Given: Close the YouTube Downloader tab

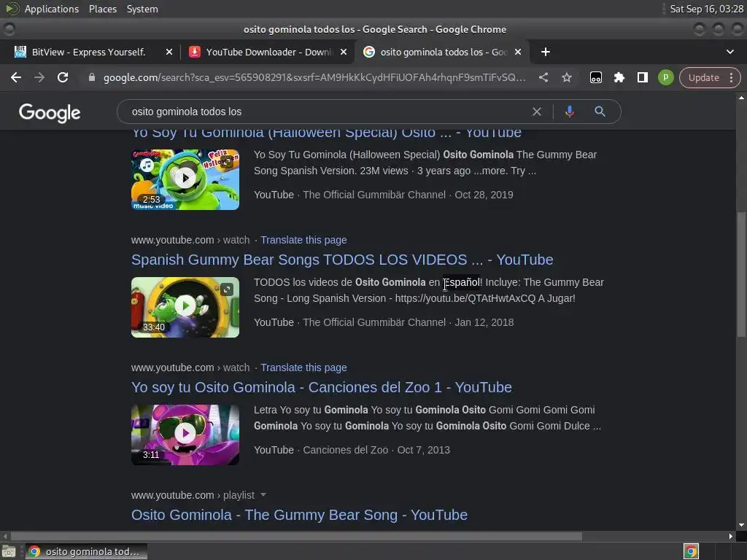Looking at the screenshot, I should 343,52.
